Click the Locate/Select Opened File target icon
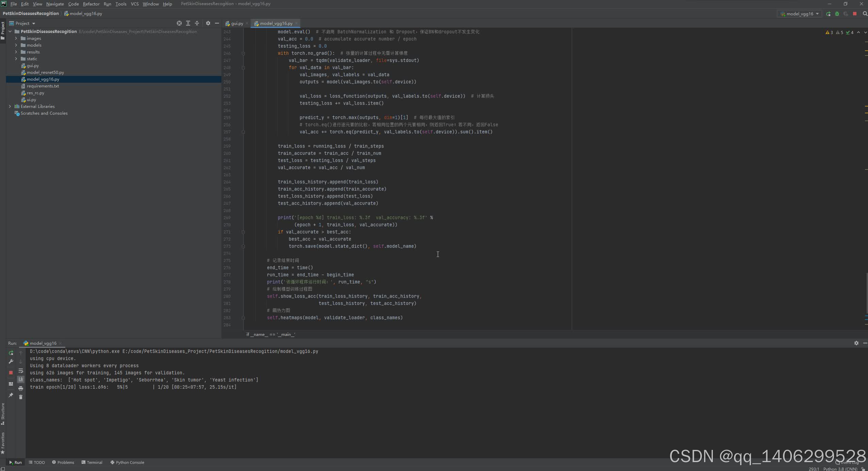Image resolution: width=868 pixels, height=471 pixels. [x=179, y=23]
